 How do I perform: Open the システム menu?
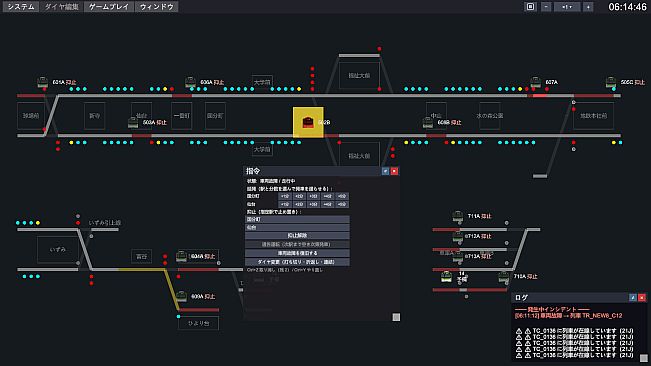coord(21,7)
